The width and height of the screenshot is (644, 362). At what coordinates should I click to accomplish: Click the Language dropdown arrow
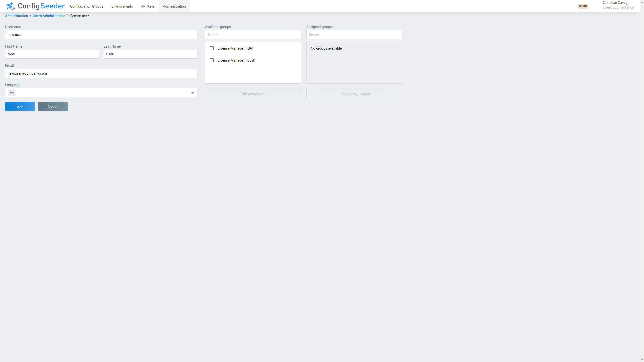click(x=192, y=93)
